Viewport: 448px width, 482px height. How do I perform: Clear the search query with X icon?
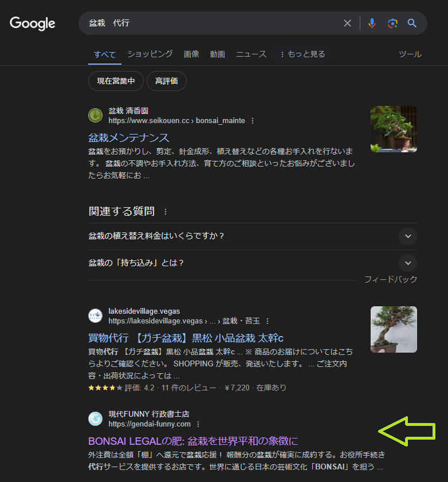click(x=347, y=23)
